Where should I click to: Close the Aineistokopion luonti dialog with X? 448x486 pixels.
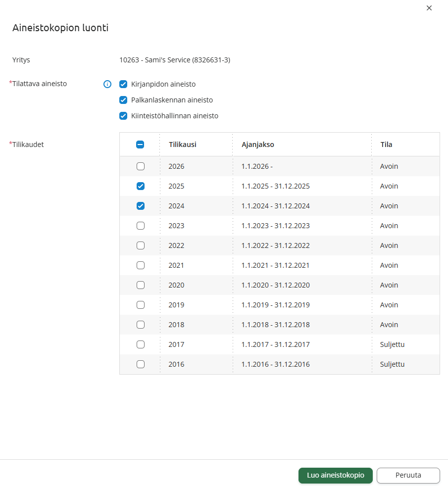[x=429, y=8]
